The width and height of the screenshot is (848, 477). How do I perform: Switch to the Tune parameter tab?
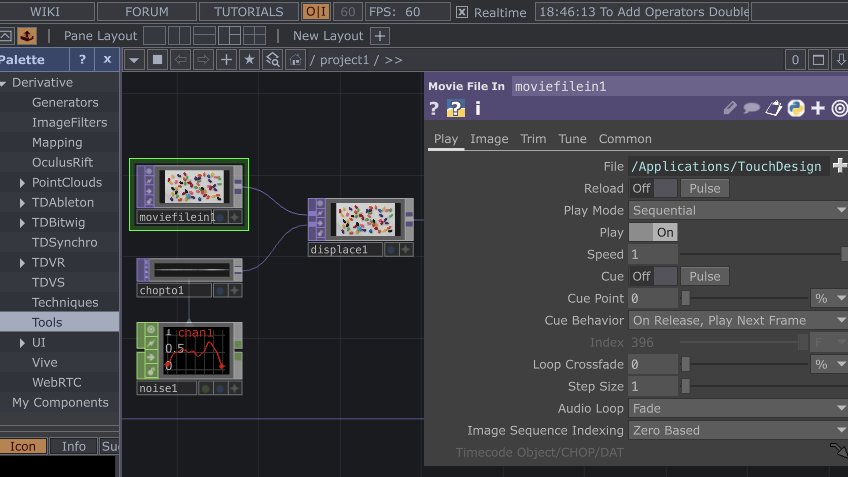pyautogui.click(x=572, y=139)
